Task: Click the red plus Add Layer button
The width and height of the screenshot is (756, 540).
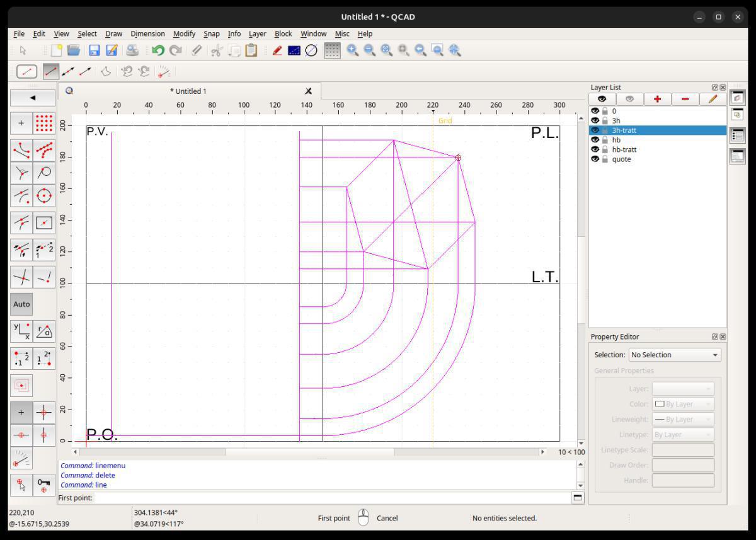Action: point(657,99)
